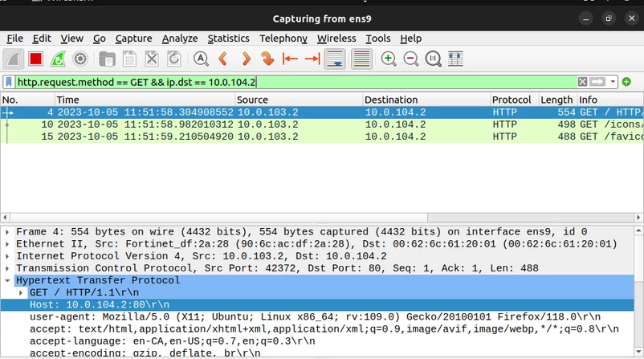Screen dimensions: 644x359
Task: Expand the Frame 4 details
Action: coord(7,232)
